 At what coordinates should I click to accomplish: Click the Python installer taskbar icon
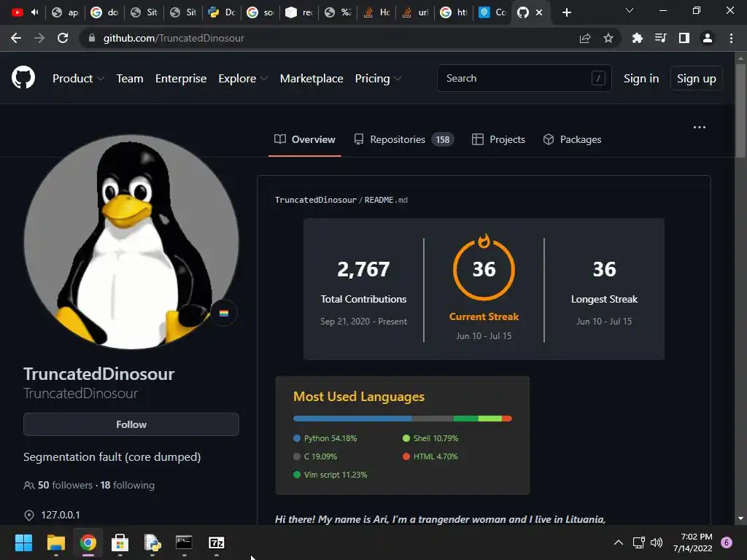coord(152,542)
